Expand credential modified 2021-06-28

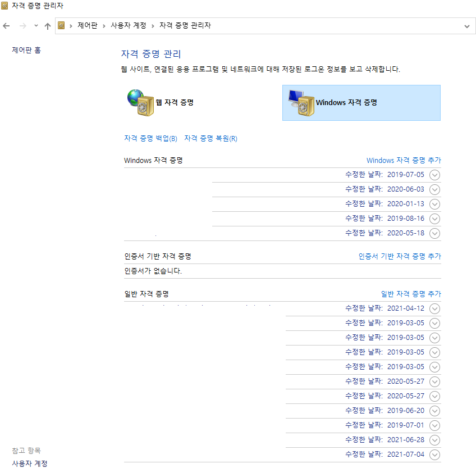coord(434,440)
